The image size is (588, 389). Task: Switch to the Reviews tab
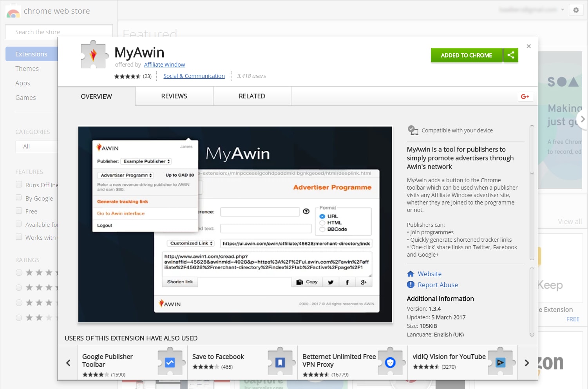(174, 96)
